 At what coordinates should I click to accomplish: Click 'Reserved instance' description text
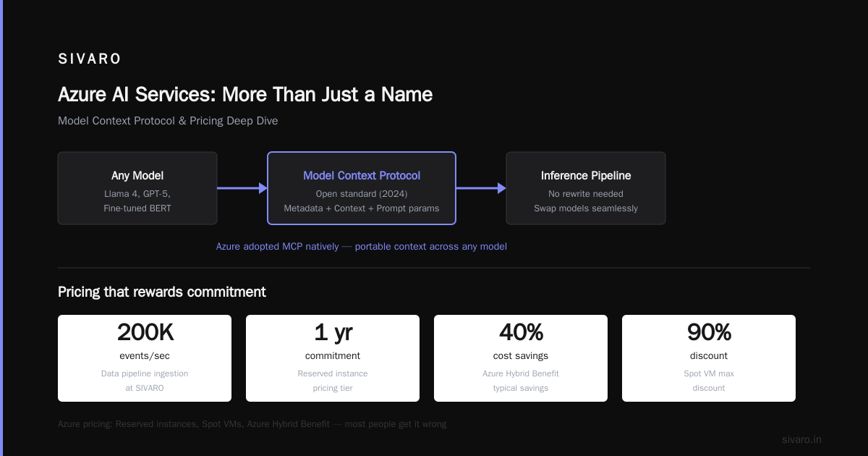coord(333,373)
